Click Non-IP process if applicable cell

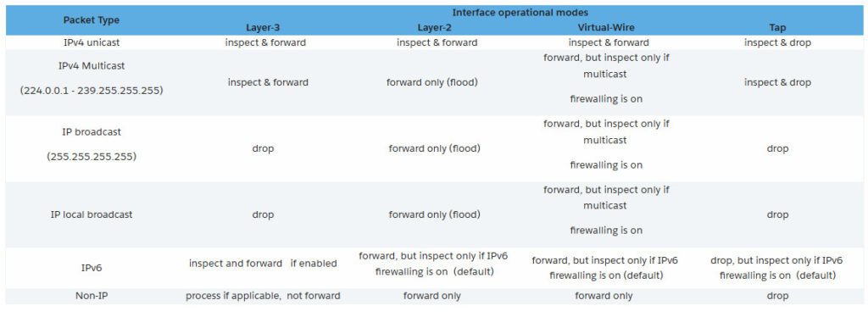coord(263,296)
